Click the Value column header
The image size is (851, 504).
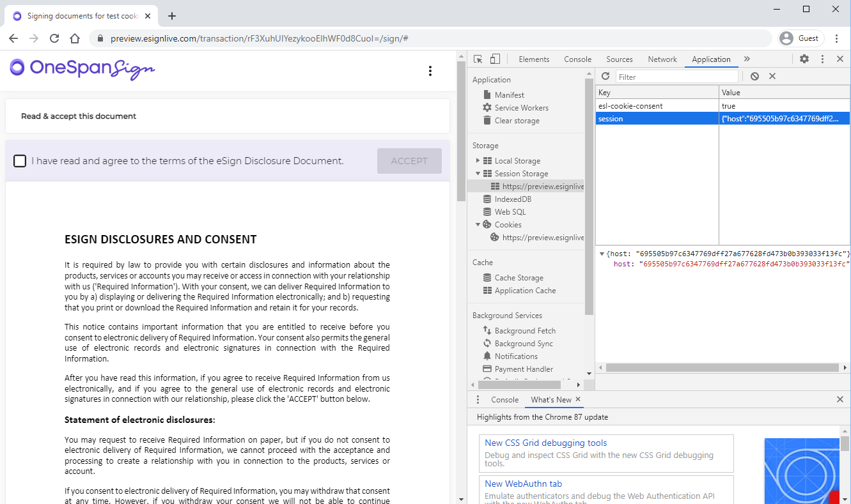(785, 93)
